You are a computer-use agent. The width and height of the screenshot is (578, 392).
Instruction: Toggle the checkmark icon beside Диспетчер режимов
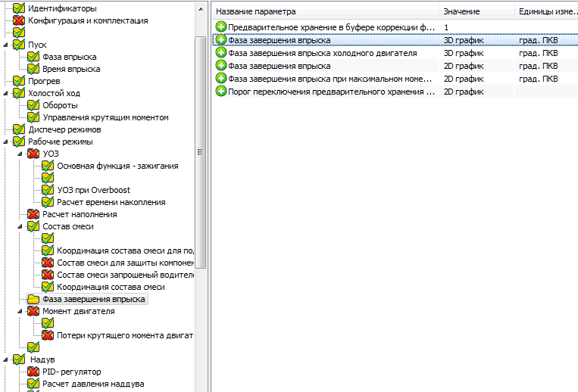19,129
